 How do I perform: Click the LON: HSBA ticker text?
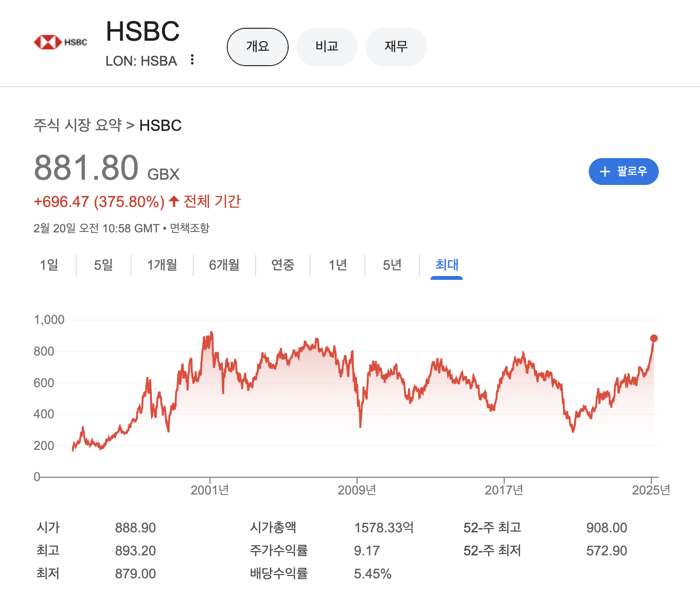[141, 61]
